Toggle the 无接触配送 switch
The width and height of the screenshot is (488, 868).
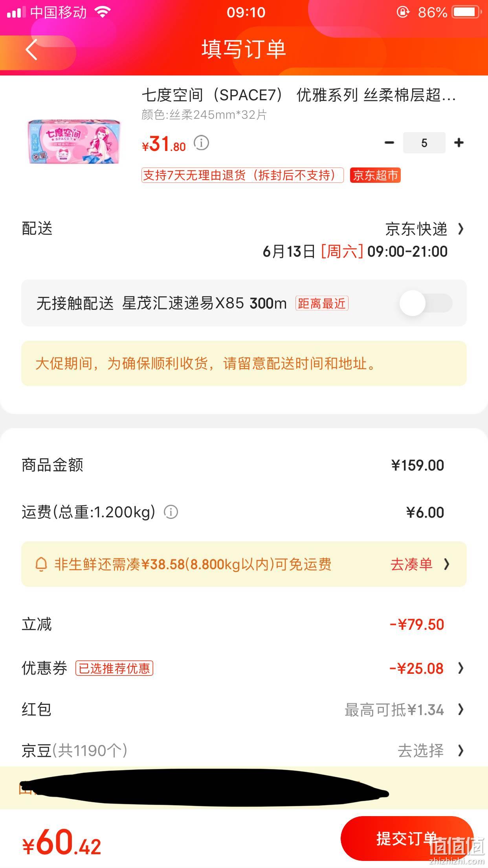(x=426, y=303)
